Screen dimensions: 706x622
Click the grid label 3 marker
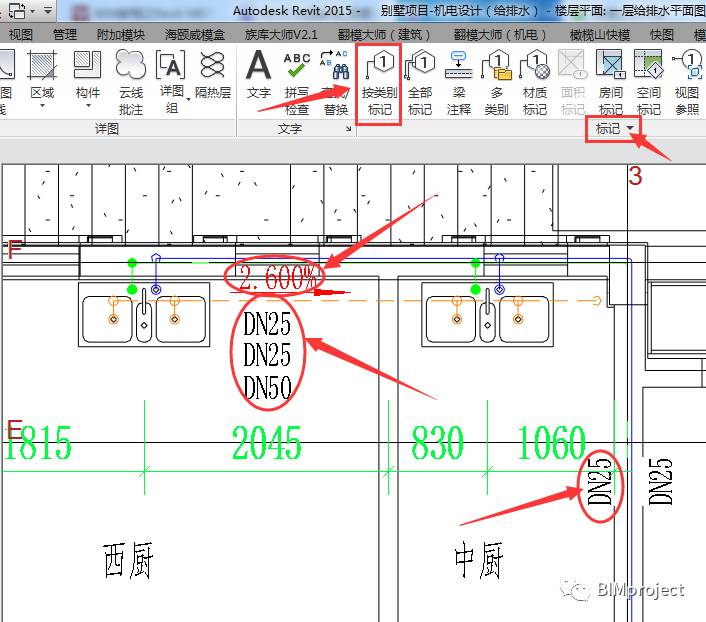tap(635, 176)
